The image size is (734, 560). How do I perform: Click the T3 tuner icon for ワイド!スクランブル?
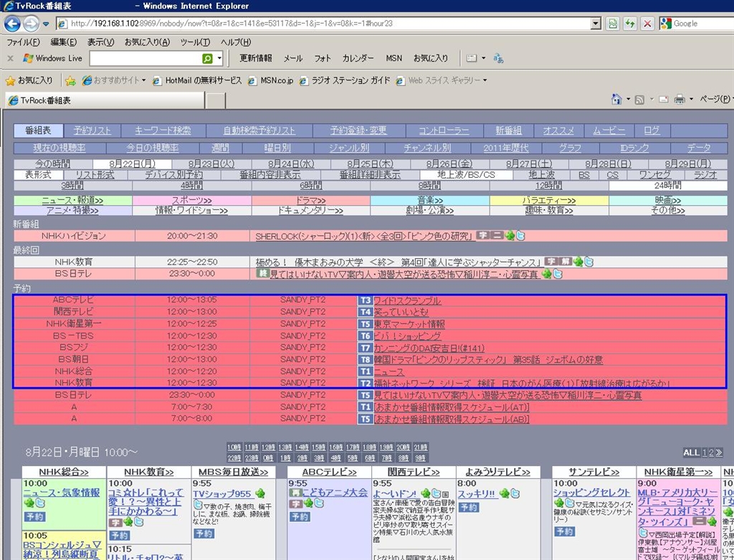click(365, 300)
